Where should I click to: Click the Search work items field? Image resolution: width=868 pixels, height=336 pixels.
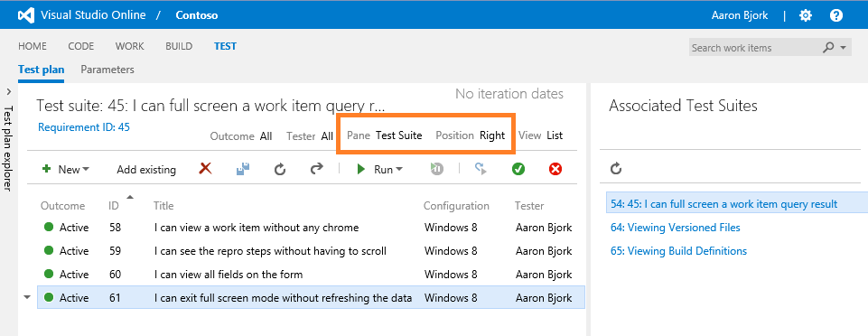[755, 48]
